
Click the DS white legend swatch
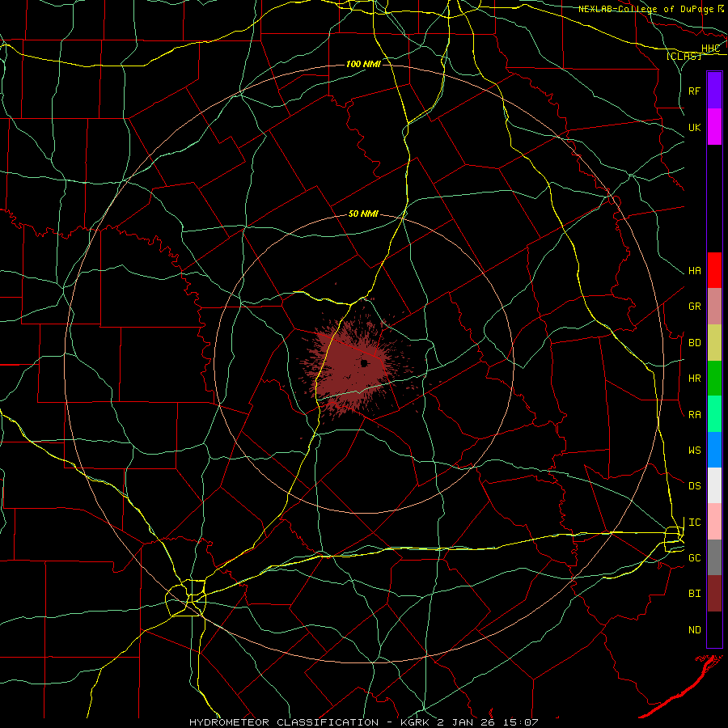click(714, 485)
